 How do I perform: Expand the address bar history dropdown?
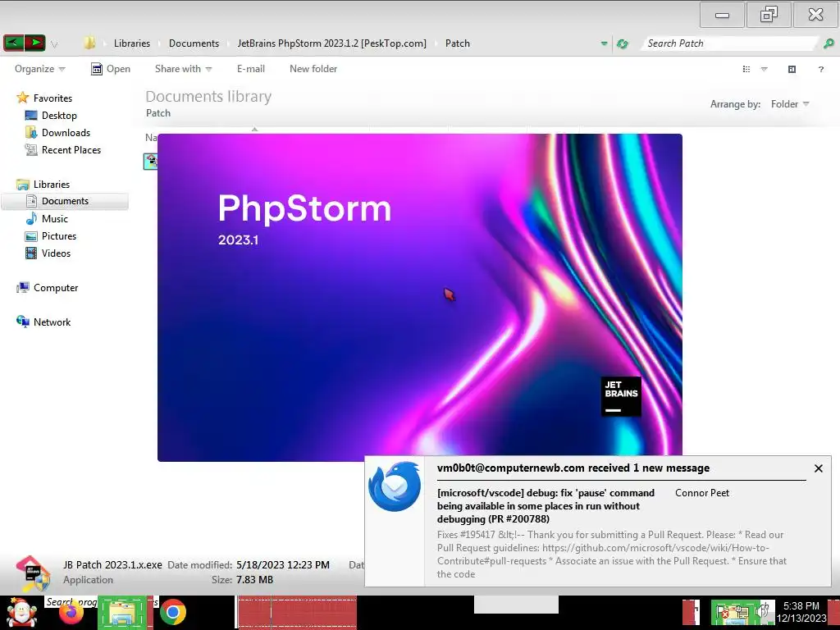(x=604, y=43)
